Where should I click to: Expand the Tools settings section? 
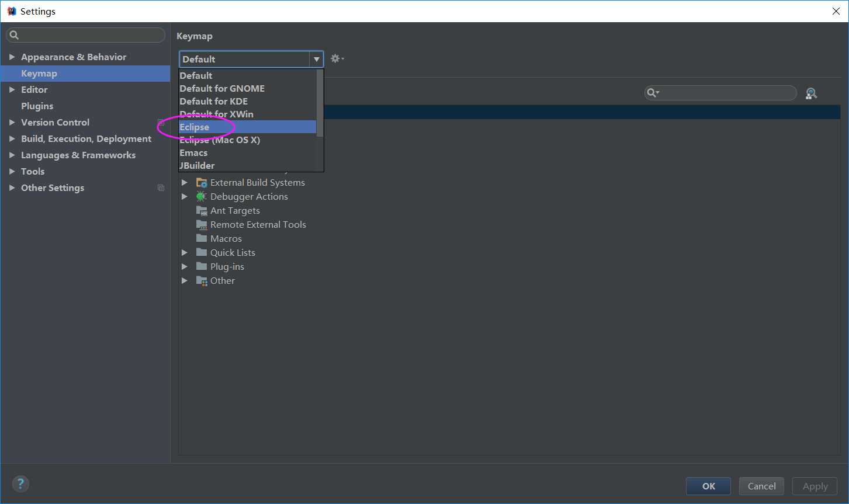[x=12, y=172]
